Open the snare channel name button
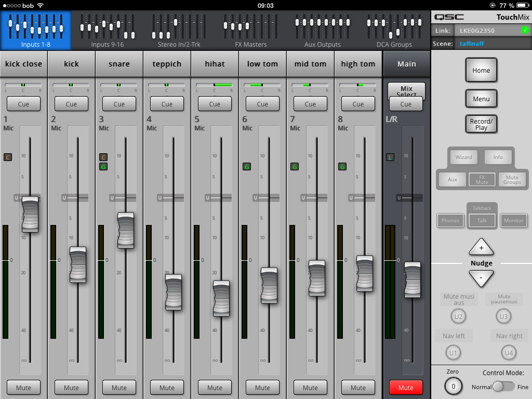 point(119,64)
